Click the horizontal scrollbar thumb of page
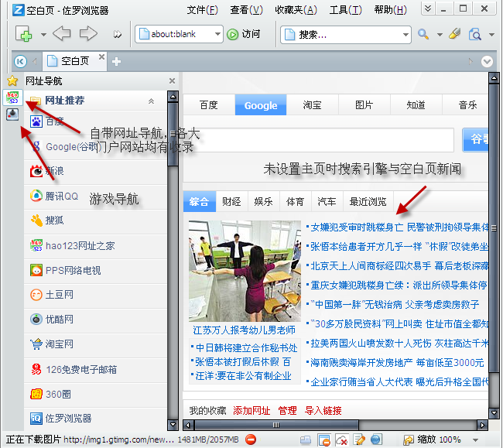The width and height of the screenshot is (503, 448). point(276,426)
